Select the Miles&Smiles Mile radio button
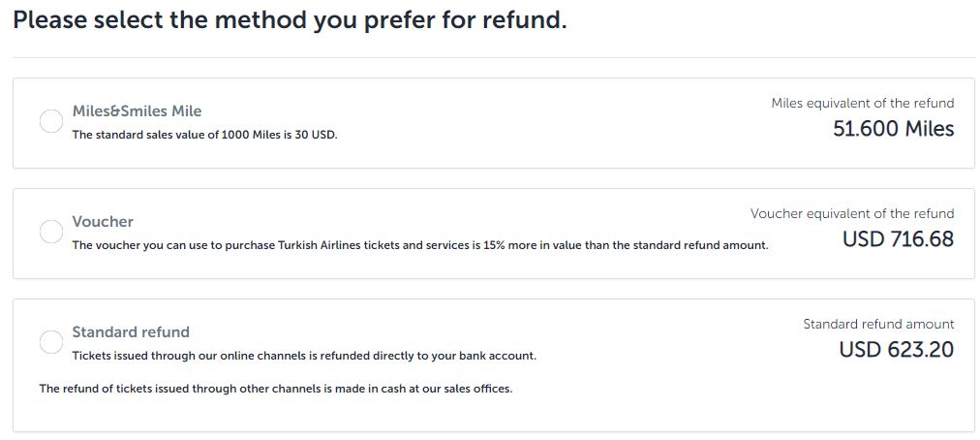Screen dimensions: 980x440 coord(51,122)
